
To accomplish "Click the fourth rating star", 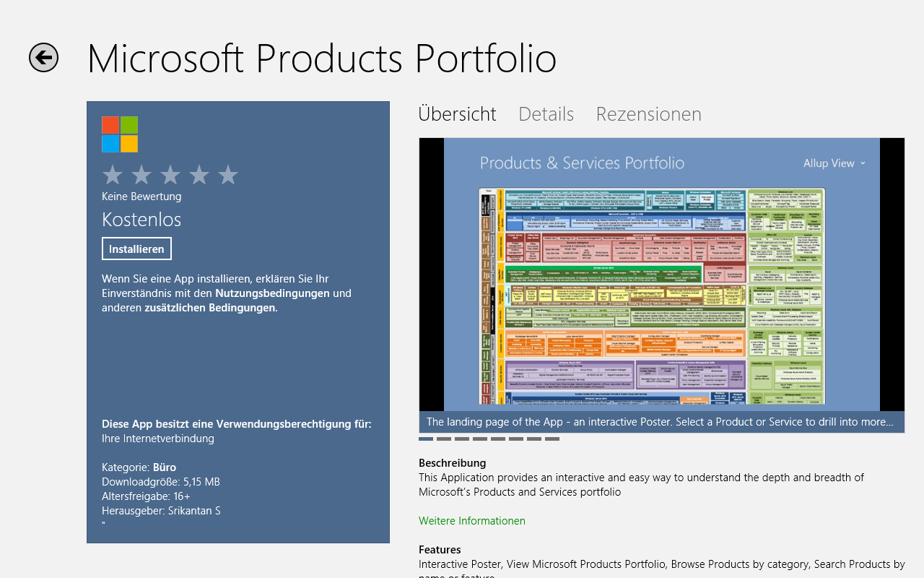I will [199, 175].
